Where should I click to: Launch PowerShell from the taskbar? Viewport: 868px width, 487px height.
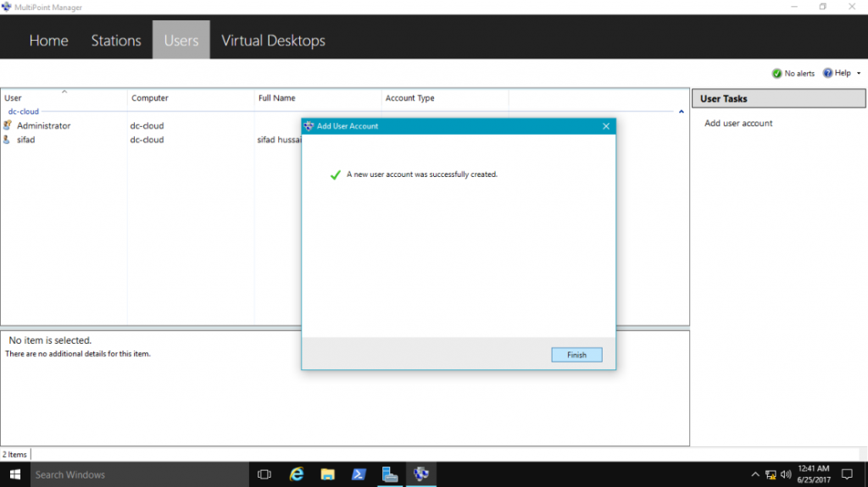click(x=359, y=474)
